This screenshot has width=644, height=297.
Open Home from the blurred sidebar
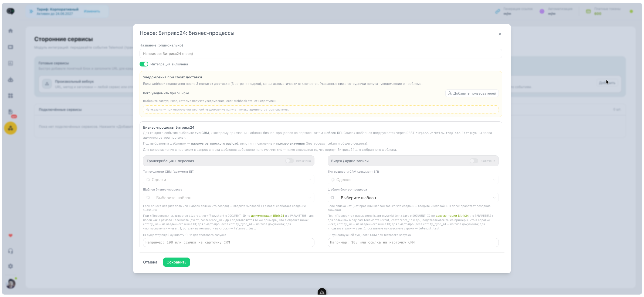[x=11, y=31]
